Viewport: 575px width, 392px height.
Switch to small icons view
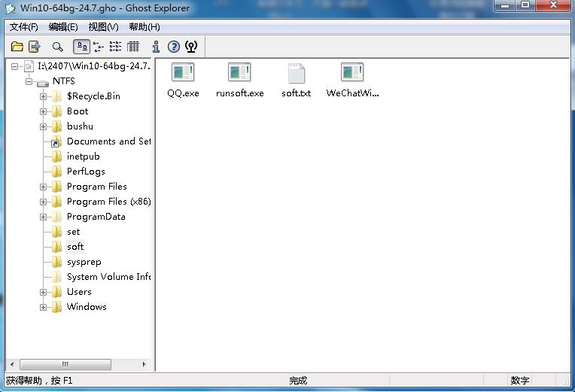(x=99, y=47)
